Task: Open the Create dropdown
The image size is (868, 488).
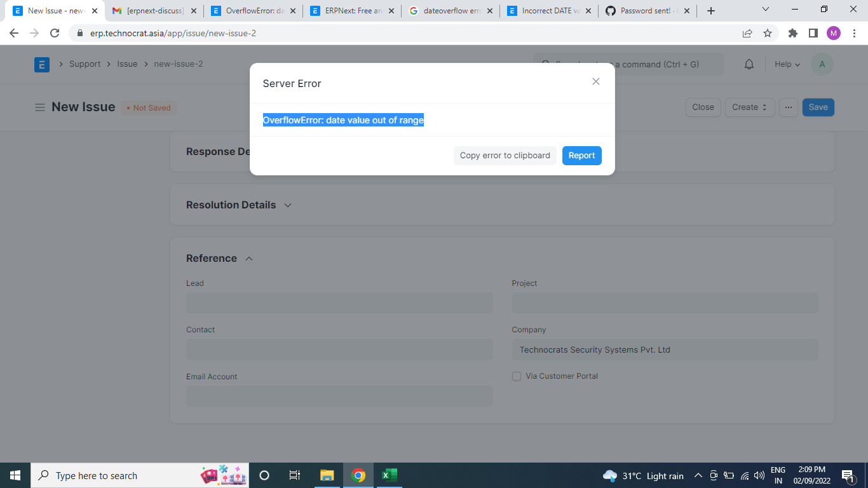Action: point(749,107)
